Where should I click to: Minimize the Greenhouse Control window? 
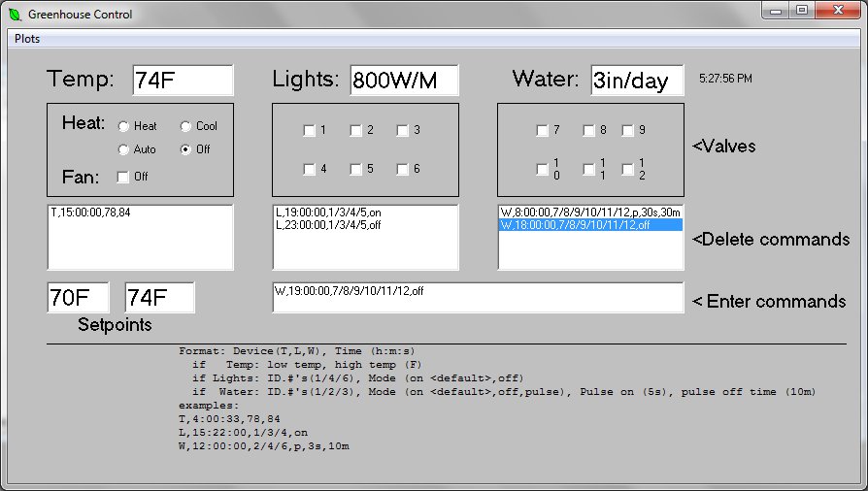point(776,11)
